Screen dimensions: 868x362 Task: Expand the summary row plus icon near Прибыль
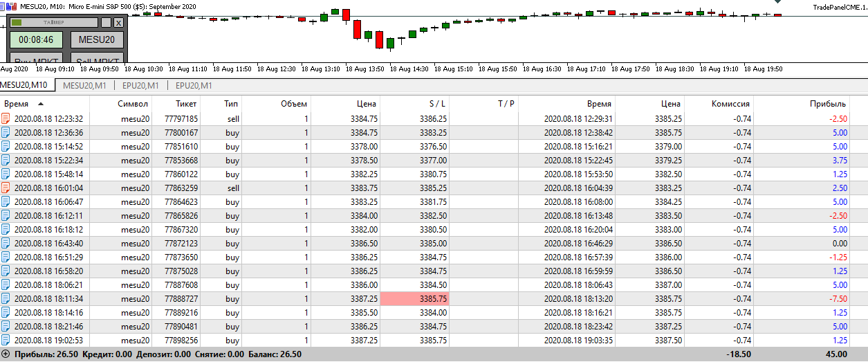(x=6, y=354)
